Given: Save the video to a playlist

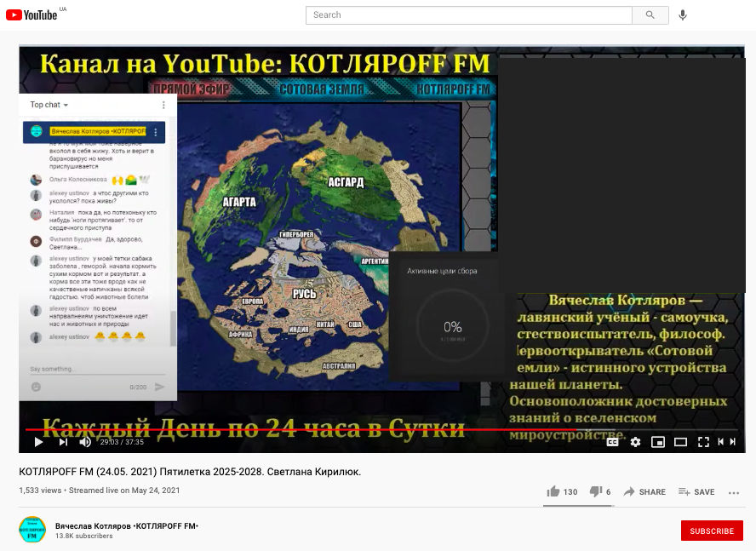Looking at the screenshot, I should coord(696,491).
